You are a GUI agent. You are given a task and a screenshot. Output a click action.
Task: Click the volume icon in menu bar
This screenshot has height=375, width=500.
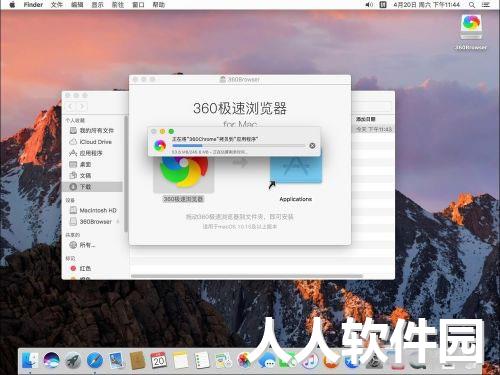(369, 5)
